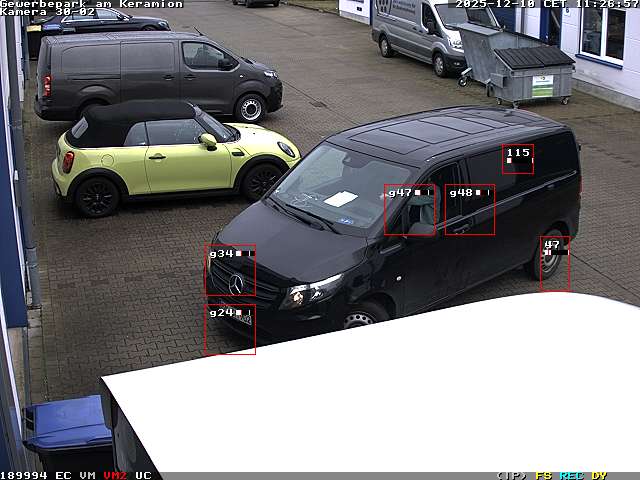Image resolution: width=640 pixels, height=480 pixels.
Task: Click the UC label in status bar
Action: click(143, 475)
